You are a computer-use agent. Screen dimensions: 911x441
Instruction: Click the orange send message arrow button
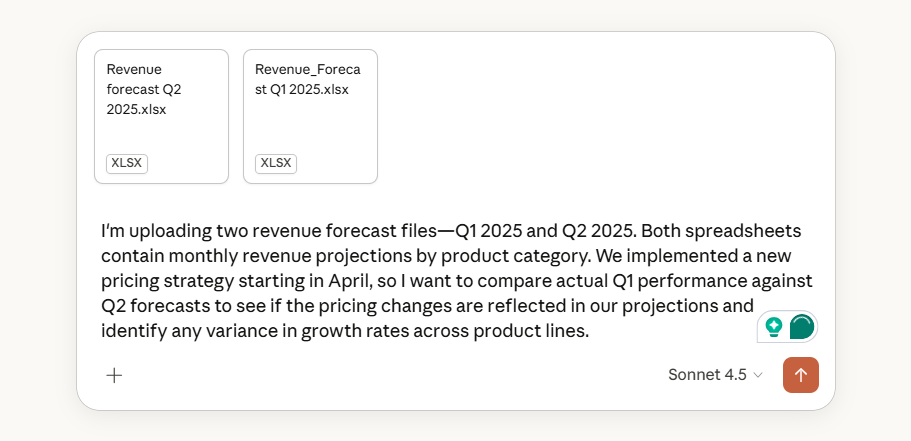coord(801,375)
